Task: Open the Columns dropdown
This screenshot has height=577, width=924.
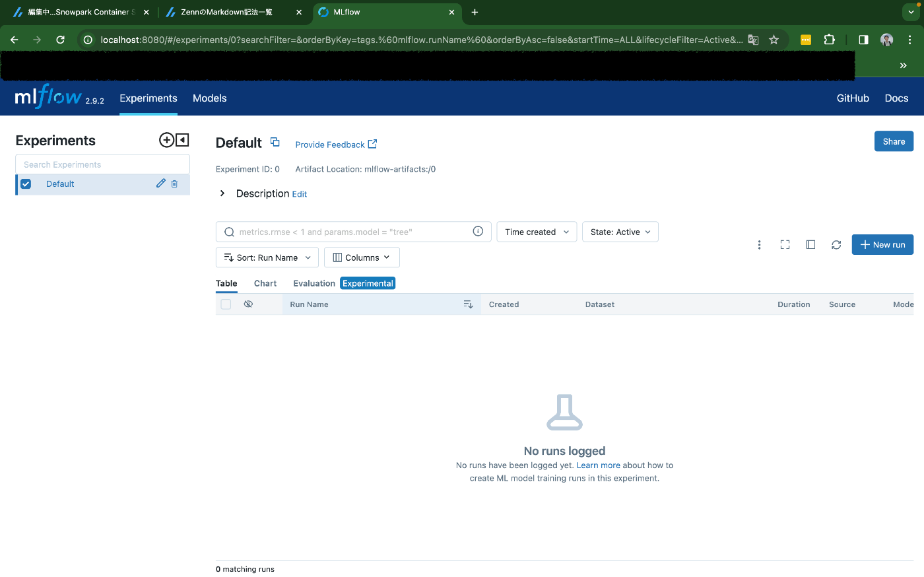Action: tap(362, 257)
